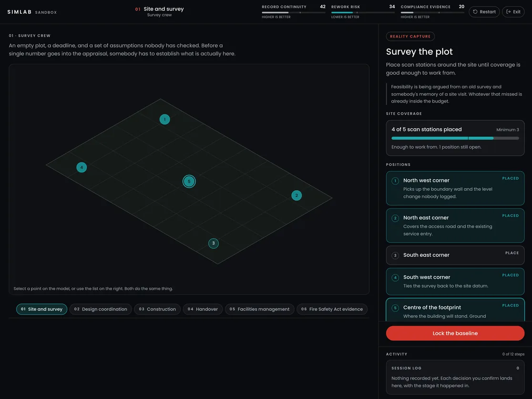
Task: Click the Exit door icon
Action: [508, 11]
